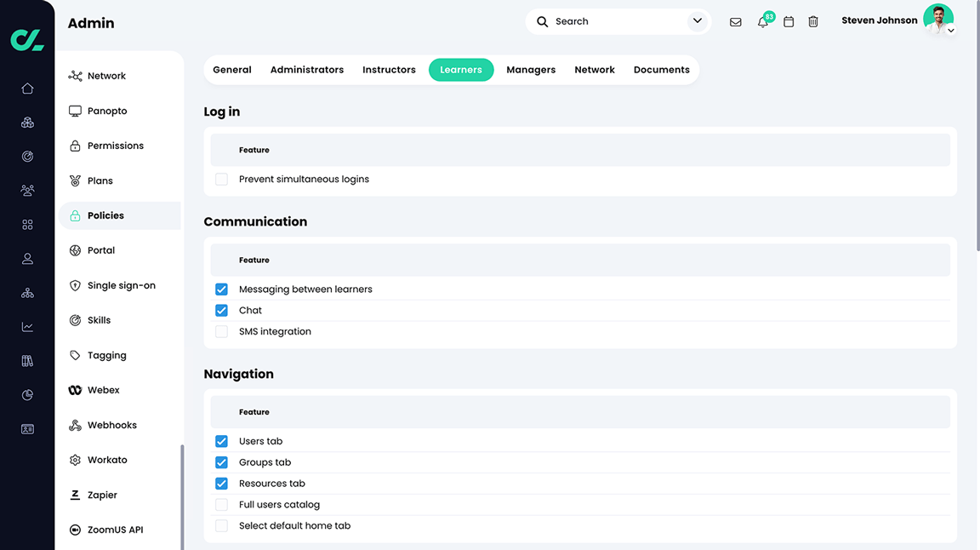Open the line chart reports icon
980x550 pixels.
[27, 327]
